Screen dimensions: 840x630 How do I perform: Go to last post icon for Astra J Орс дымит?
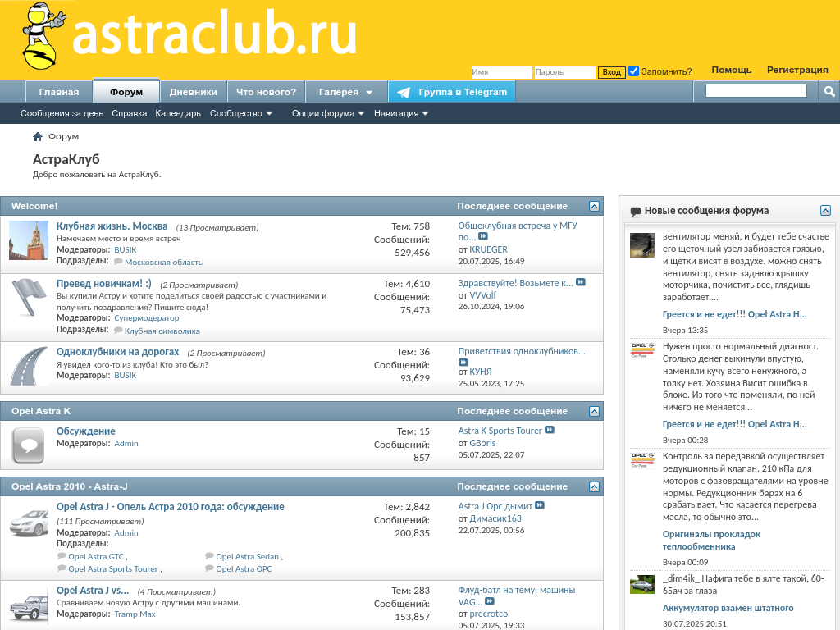tap(540, 506)
